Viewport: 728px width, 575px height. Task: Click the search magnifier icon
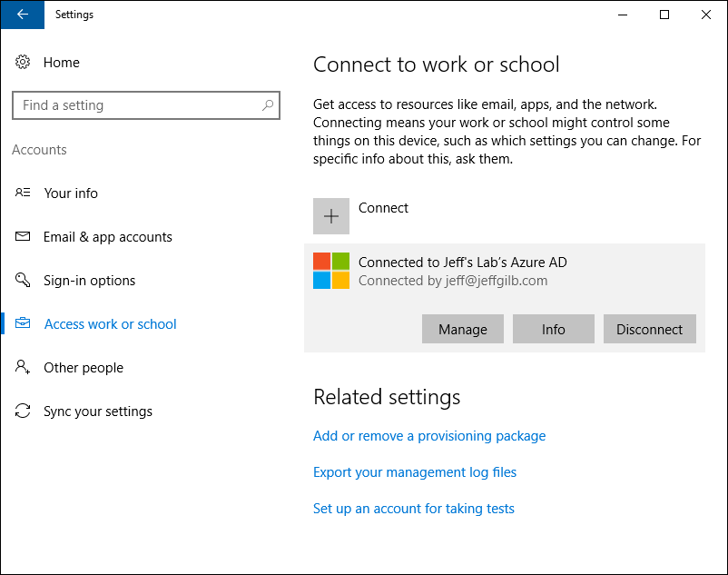268,105
